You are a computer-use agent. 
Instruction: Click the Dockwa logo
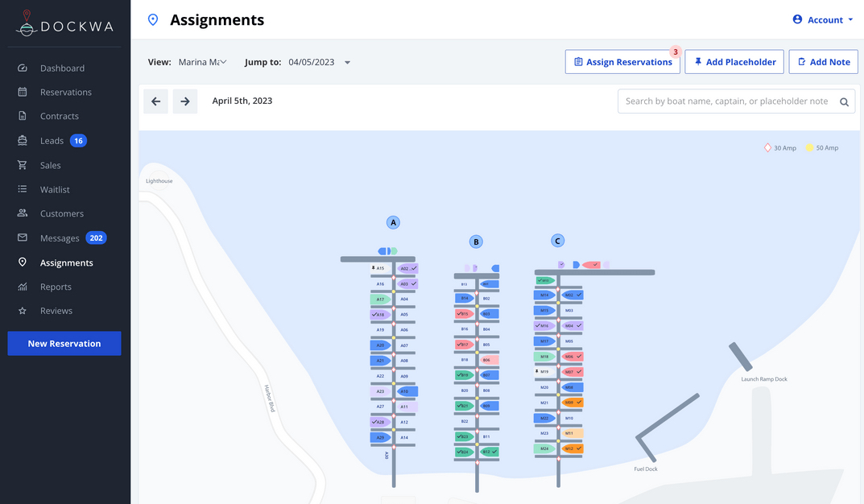[65, 23]
